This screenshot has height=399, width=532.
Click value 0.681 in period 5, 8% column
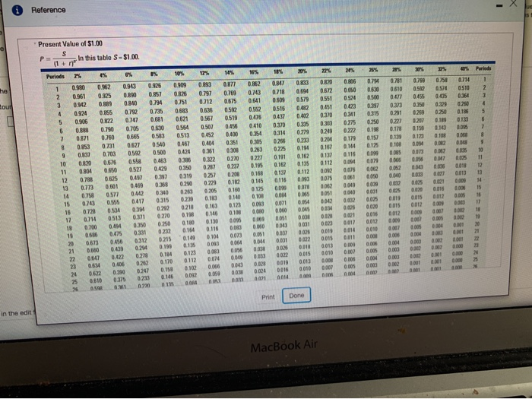[157, 120]
